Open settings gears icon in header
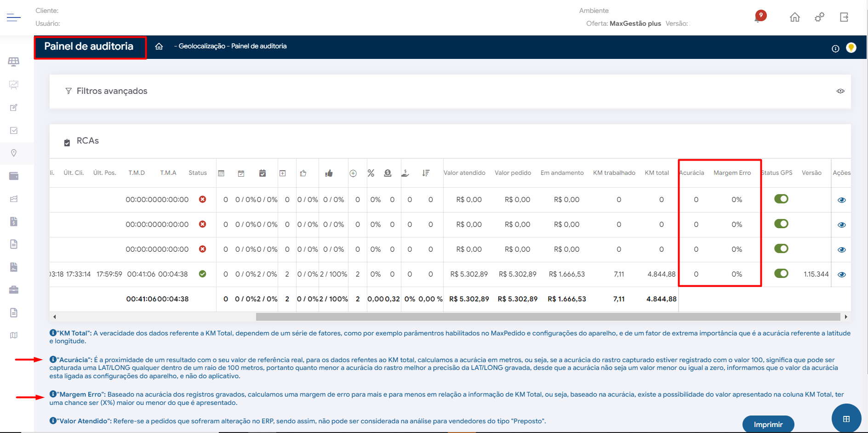Image resolution: width=868 pixels, height=433 pixels. click(819, 17)
